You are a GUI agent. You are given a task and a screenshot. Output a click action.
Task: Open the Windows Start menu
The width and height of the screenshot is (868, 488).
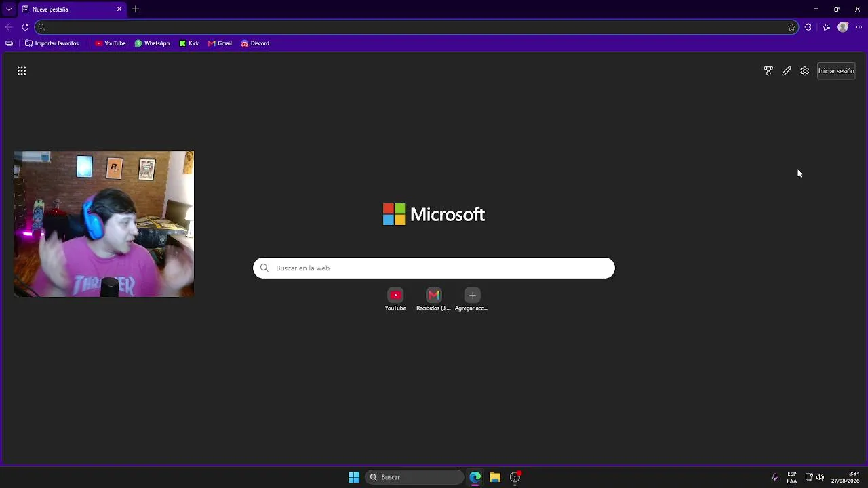pos(354,477)
